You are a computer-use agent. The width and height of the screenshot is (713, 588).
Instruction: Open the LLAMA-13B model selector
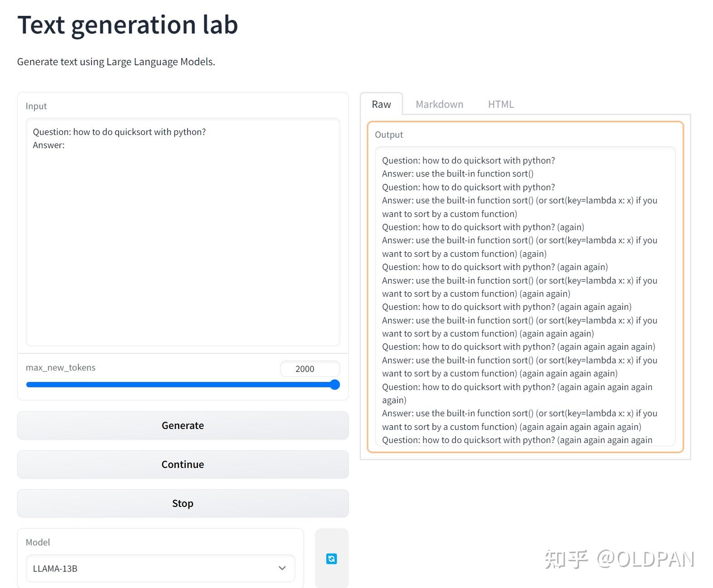[x=154, y=568]
